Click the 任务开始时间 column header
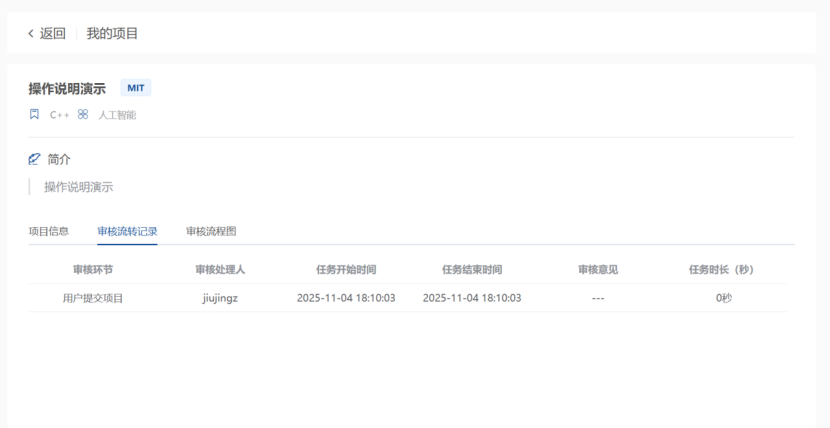 pyautogui.click(x=346, y=270)
